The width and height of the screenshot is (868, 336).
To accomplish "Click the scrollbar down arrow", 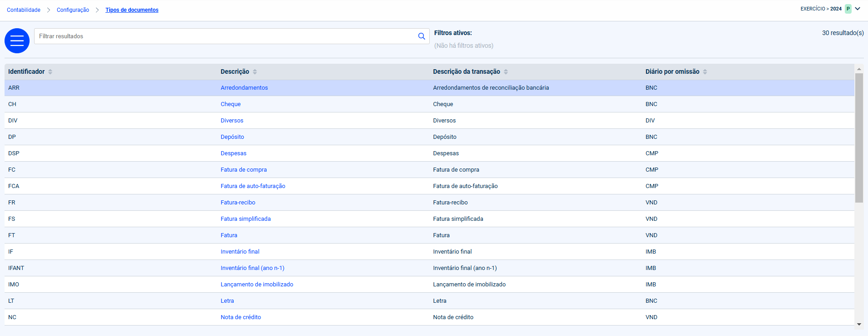I will pos(859,324).
